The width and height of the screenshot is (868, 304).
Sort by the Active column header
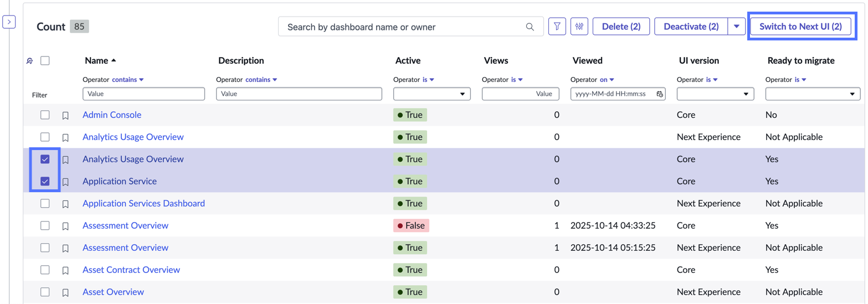click(x=408, y=60)
